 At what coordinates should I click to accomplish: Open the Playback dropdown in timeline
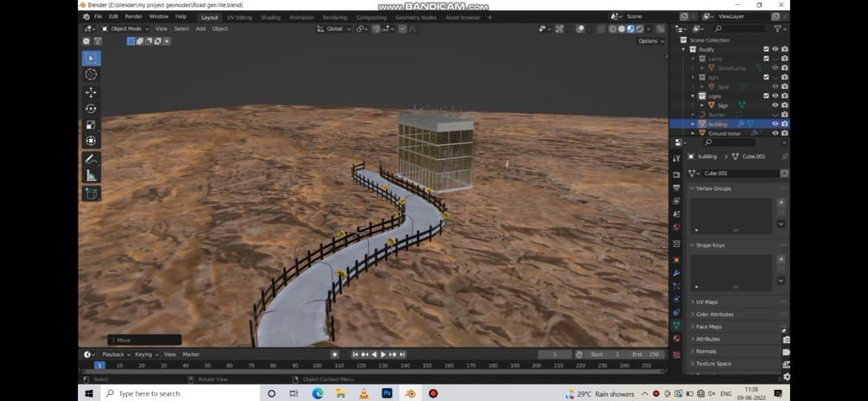(x=116, y=354)
